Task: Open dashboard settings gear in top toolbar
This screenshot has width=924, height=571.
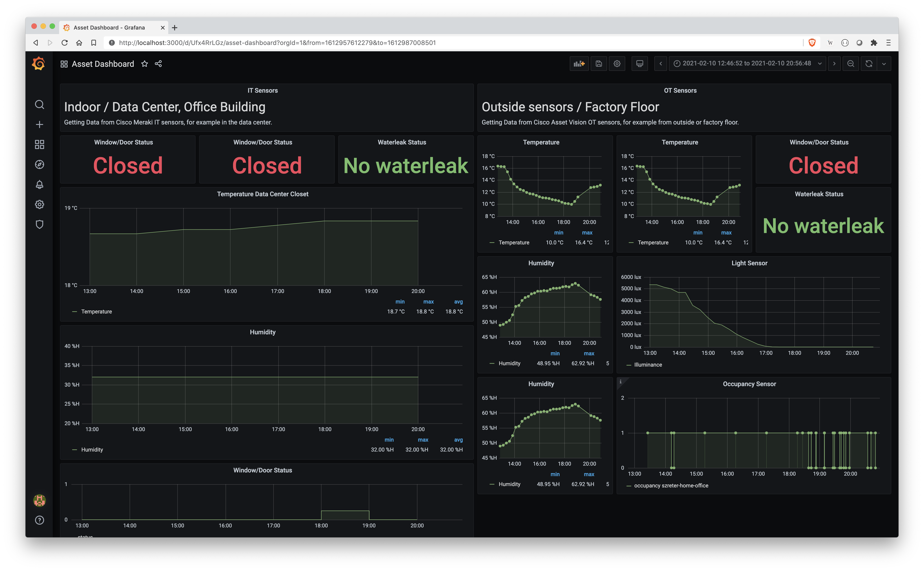Action: coord(617,64)
